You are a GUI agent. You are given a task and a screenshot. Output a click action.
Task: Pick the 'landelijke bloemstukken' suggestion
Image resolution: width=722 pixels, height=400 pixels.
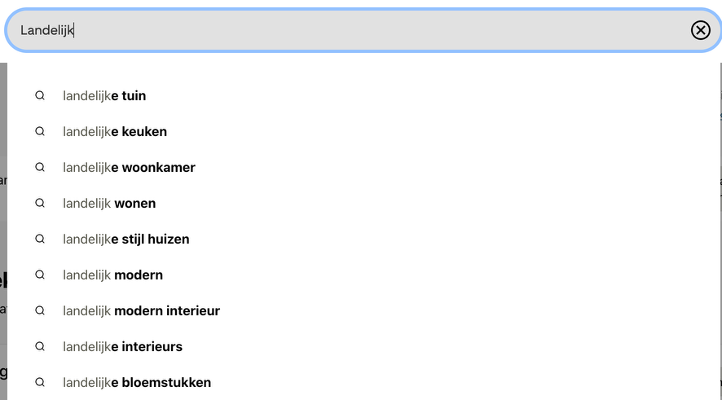tap(137, 383)
